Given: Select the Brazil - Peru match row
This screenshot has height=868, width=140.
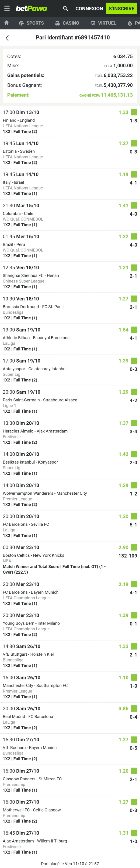Looking at the screenshot, I should coord(14,244).
